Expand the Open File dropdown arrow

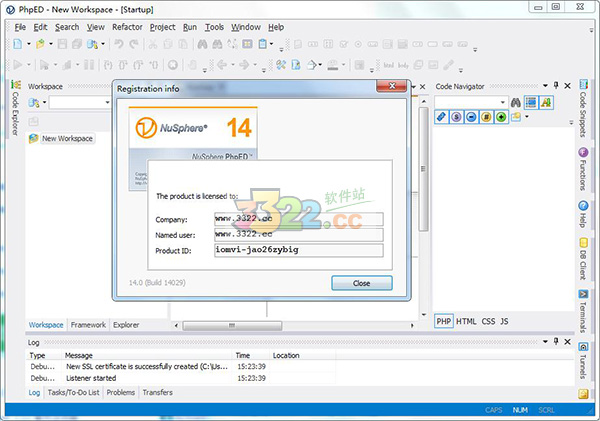(51, 44)
